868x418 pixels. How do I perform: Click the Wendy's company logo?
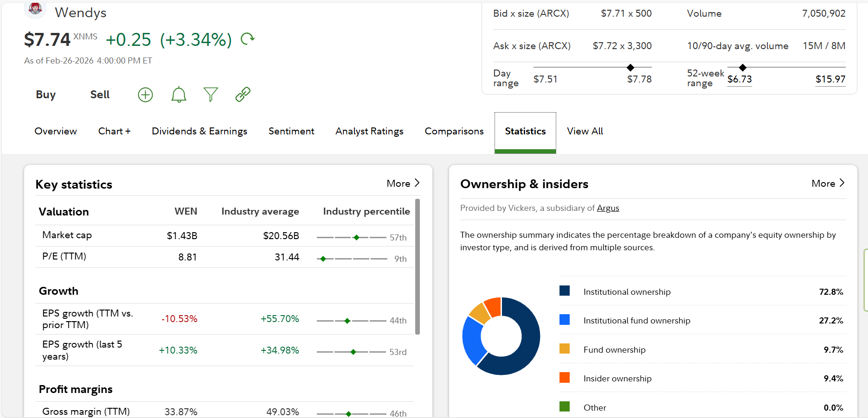click(35, 9)
